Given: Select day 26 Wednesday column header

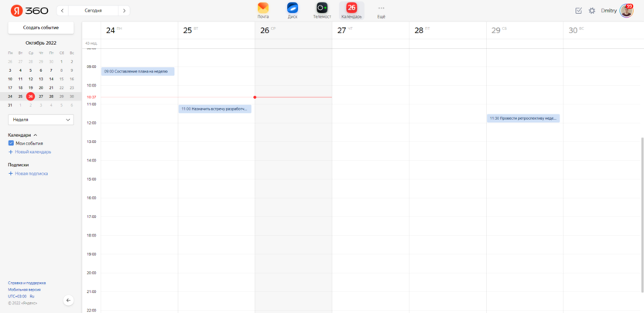Looking at the screenshot, I should [293, 30].
